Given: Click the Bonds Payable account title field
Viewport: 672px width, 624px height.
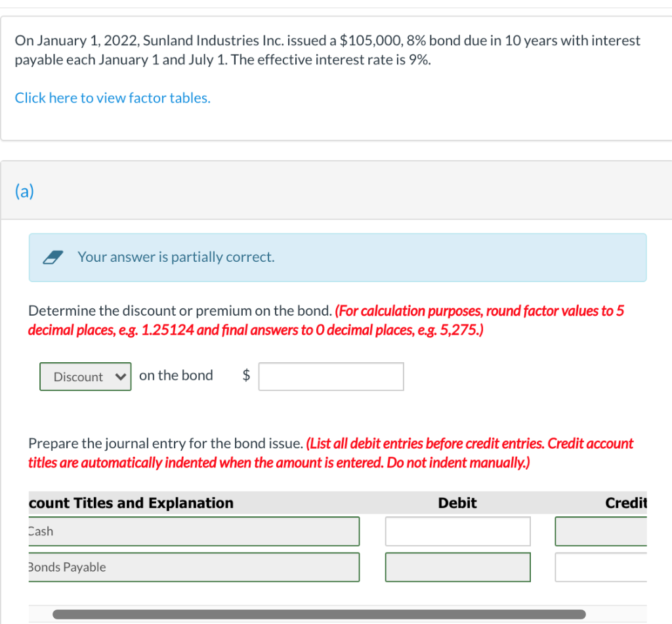Looking at the screenshot, I should 194,568.
